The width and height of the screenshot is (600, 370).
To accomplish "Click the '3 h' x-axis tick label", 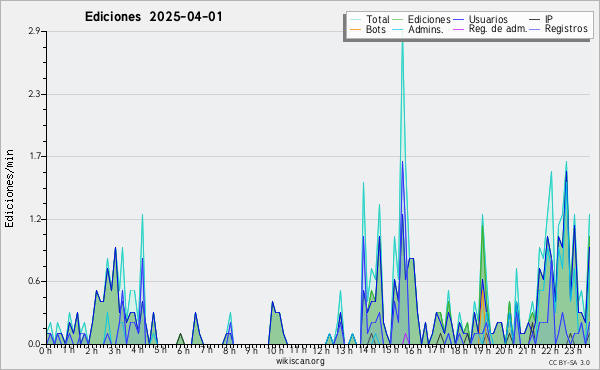I will (x=114, y=351).
